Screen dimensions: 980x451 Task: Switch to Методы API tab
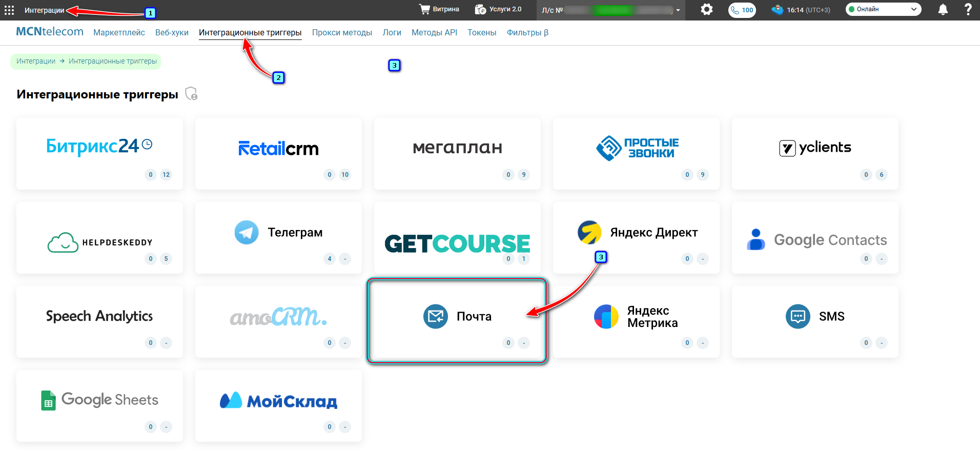point(434,32)
